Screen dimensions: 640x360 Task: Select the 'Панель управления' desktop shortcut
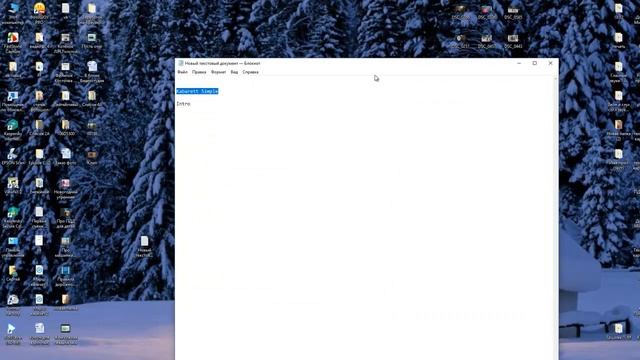pyautogui.click(x=13, y=247)
